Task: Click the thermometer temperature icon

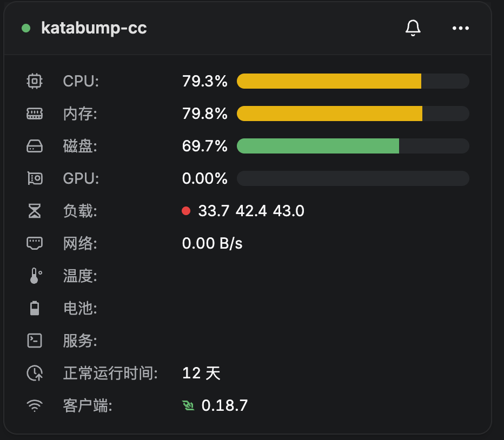Action: (35, 276)
